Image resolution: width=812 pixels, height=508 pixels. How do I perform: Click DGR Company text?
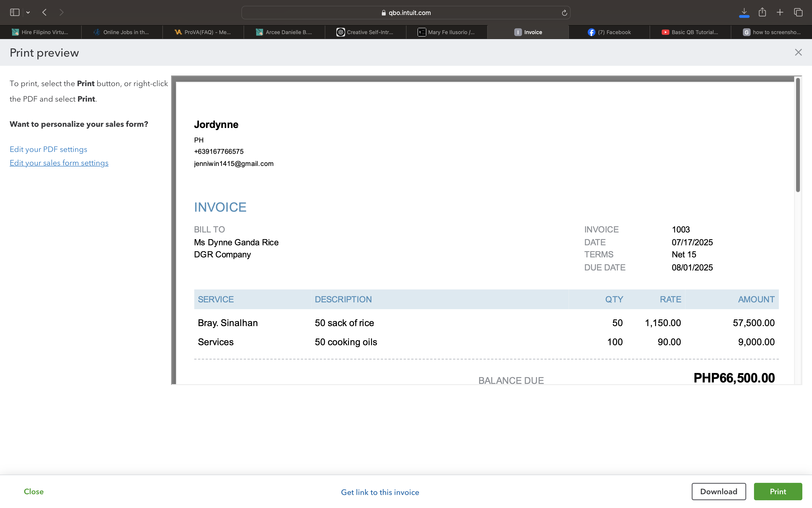(x=223, y=254)
